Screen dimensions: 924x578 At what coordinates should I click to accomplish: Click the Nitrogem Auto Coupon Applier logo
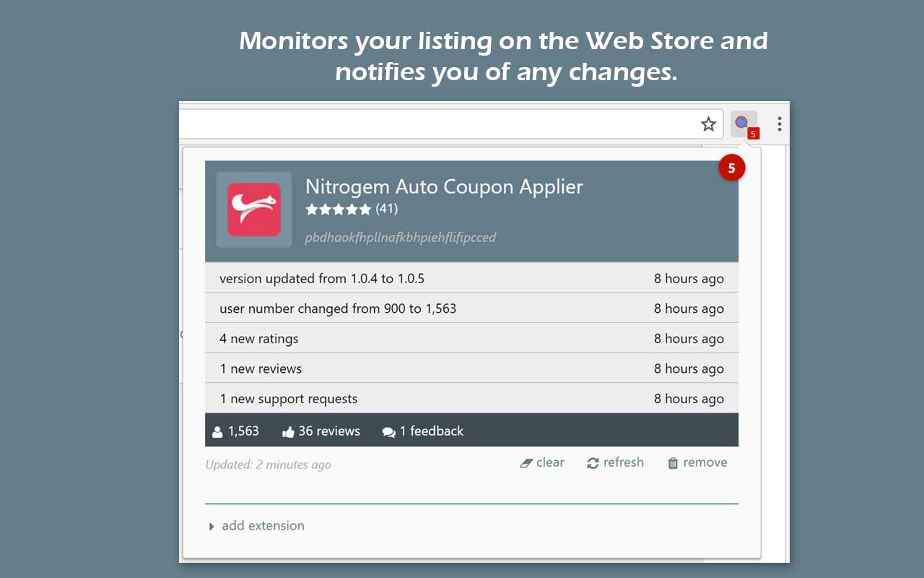pyautogui.click(x=253, y=210)
